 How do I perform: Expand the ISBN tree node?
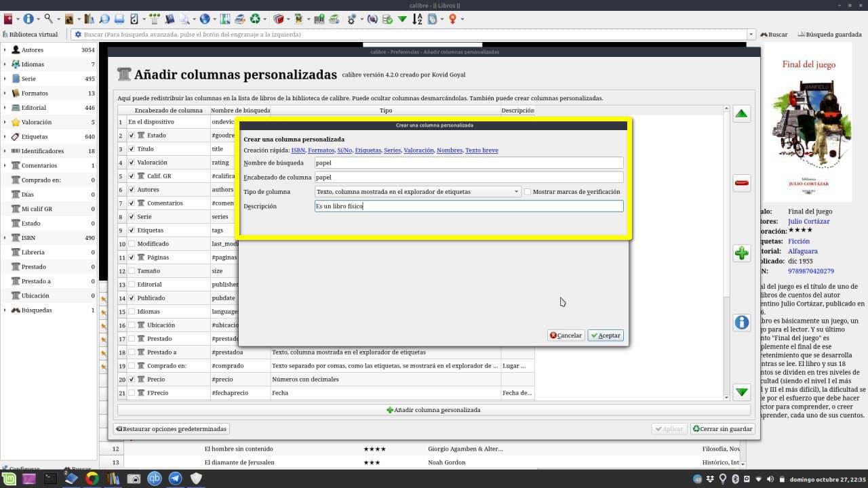pos(5,238)
